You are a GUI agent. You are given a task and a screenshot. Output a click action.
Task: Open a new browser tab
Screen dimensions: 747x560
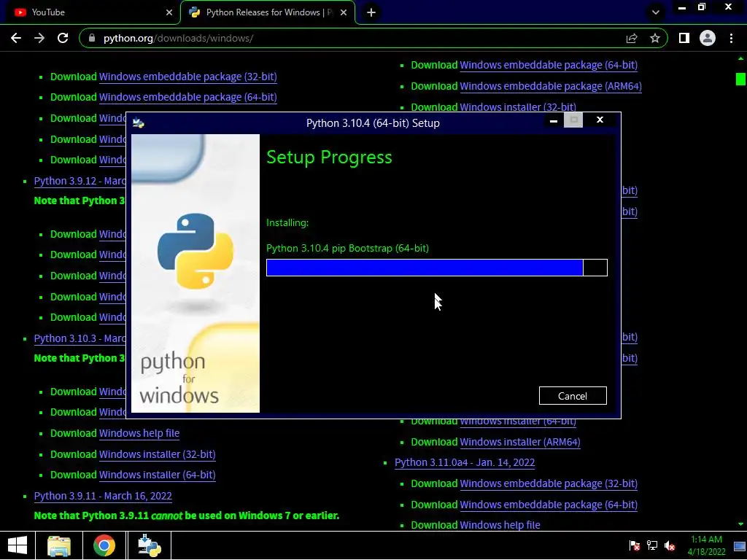[371, 12]
